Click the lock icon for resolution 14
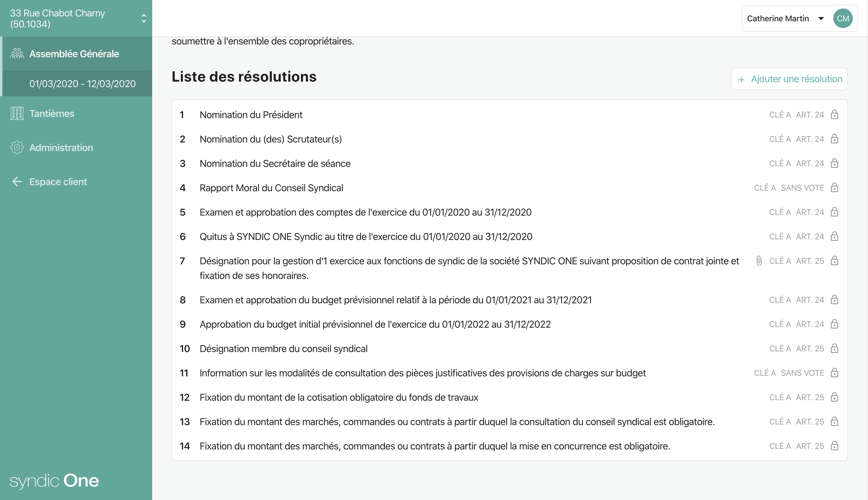The width and height of the screenshot is (868, 500). [x=834, y=446]
